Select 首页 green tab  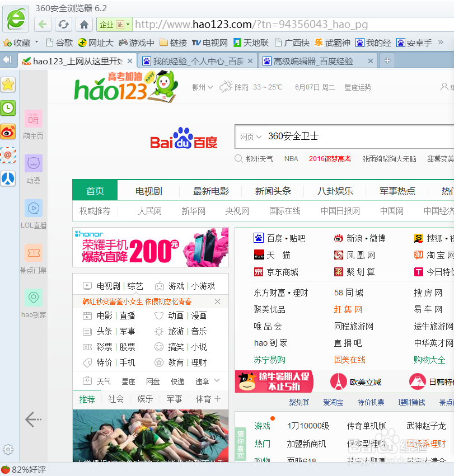[95, 190]
